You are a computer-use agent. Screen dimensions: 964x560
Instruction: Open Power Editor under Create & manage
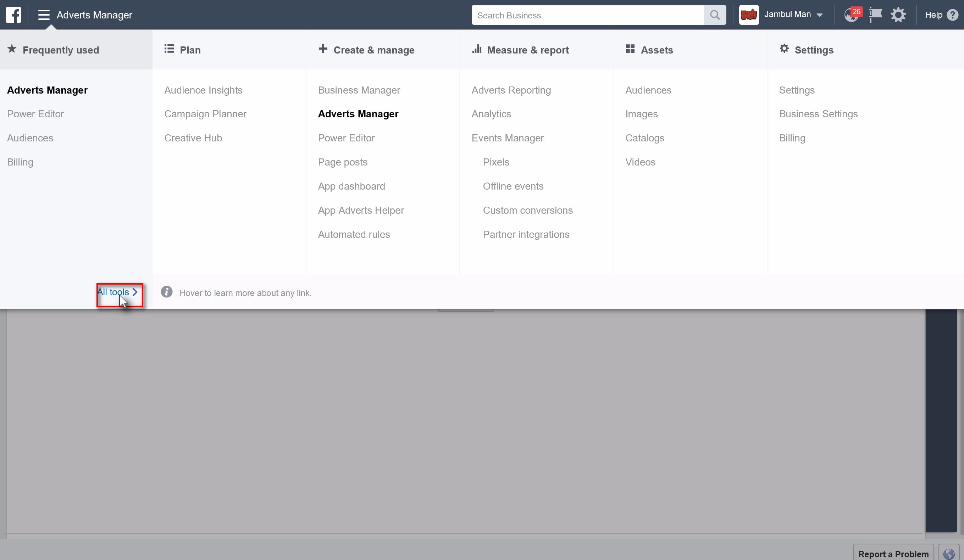point(346,138)
